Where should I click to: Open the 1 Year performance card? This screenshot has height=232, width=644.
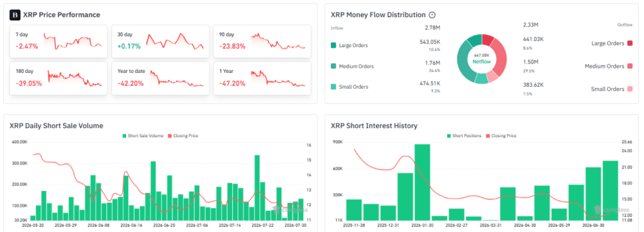pos(262,79)
